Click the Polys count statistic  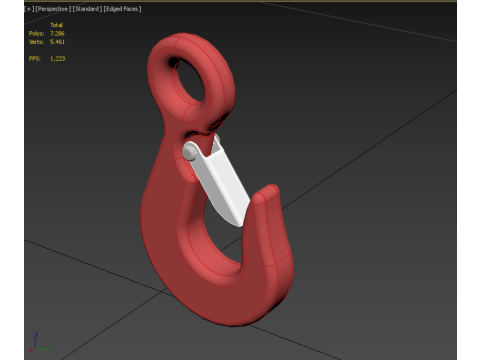47,33
